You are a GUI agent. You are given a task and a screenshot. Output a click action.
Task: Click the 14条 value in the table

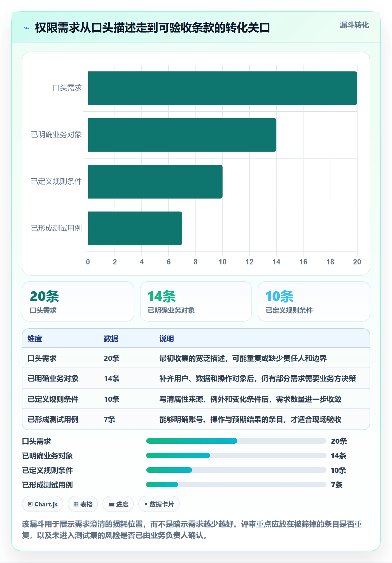pos(112,378)
